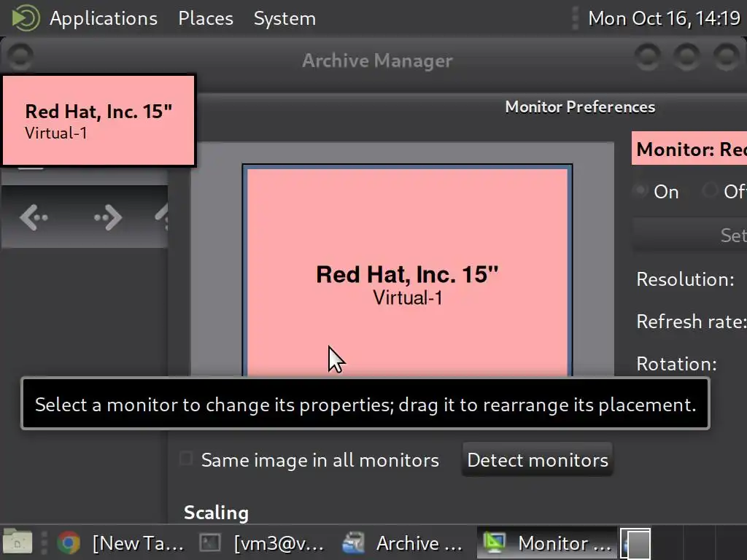
Task: Click the Monitor Preferences title bar
Action: pos(580,107)
